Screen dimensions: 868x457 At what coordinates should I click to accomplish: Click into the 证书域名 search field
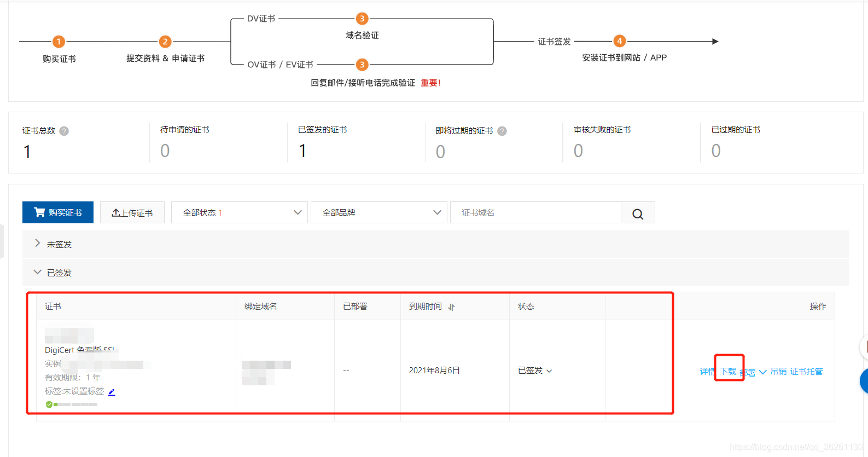(x=535, y=212)
